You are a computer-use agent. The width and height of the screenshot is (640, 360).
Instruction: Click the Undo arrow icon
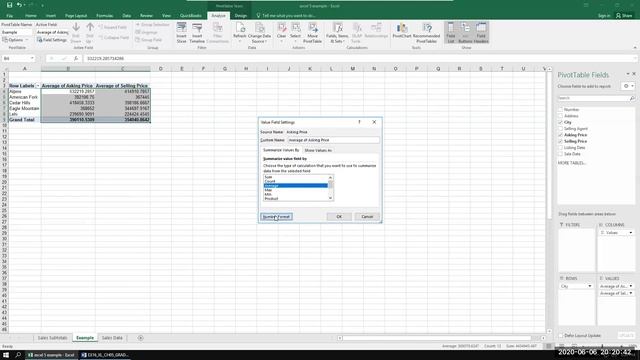[19, 5]
